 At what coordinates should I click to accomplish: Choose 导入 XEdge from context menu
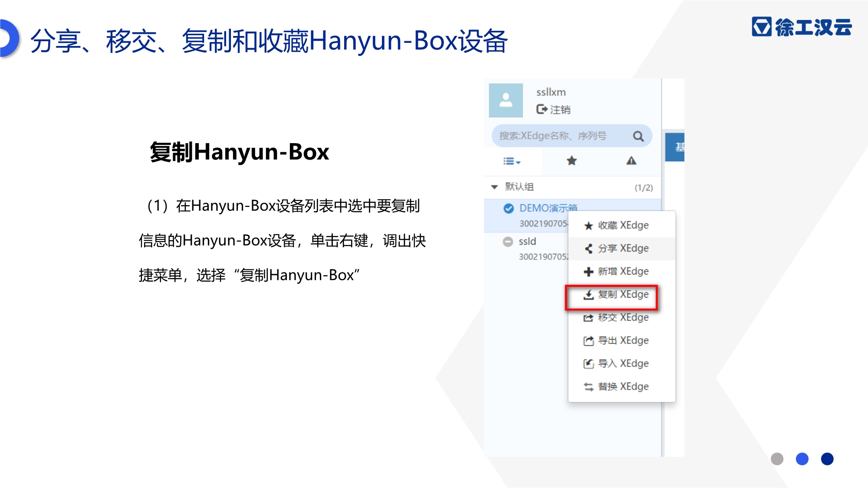point(621,363)
